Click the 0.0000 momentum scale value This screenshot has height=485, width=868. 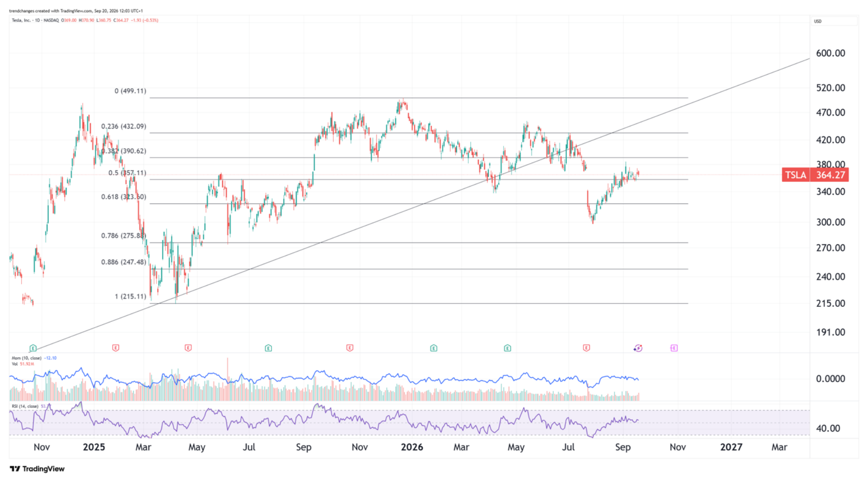pyautogui.click(x=830, y=379)
